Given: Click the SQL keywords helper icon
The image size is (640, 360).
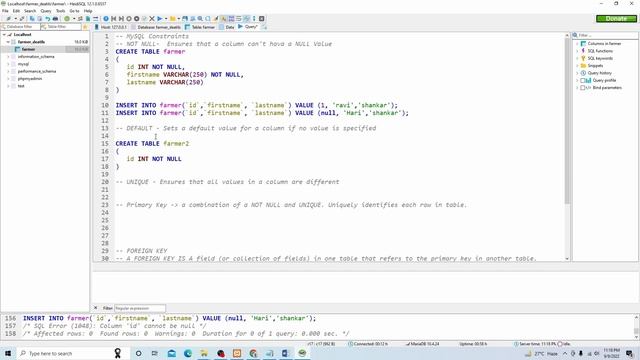Looking at the screenshot, I should coord(583,58).
